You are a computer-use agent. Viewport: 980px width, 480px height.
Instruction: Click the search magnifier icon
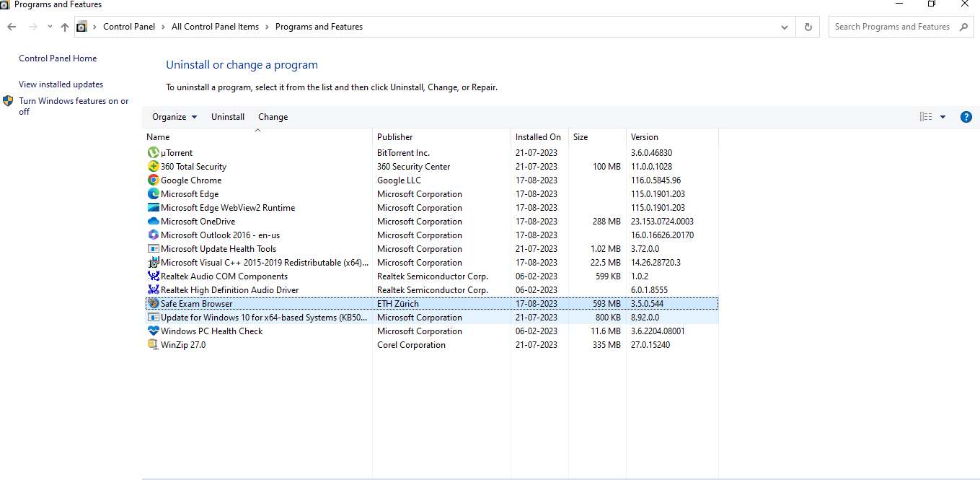coord(964,27)
